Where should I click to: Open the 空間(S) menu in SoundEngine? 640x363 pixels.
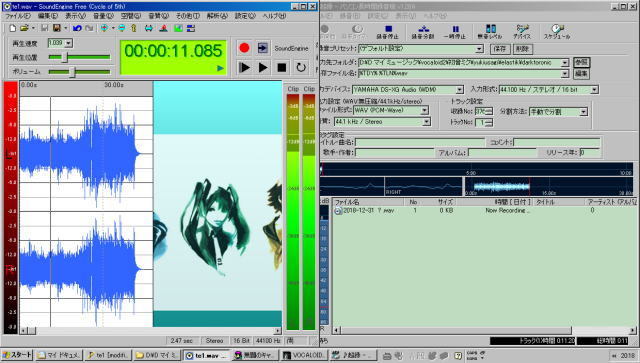(x=131, y=16)
